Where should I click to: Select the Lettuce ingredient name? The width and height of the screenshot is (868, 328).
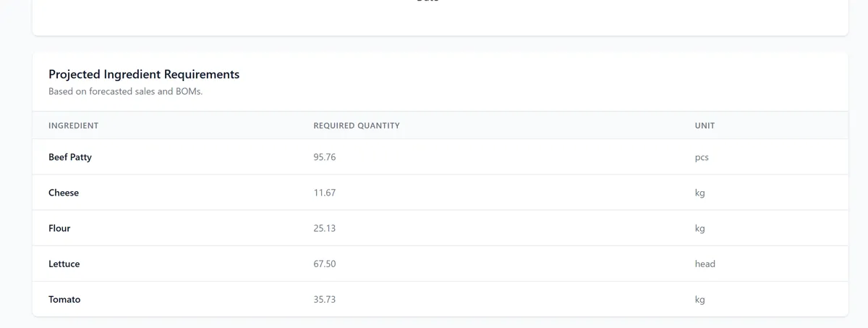coord(64,264)
